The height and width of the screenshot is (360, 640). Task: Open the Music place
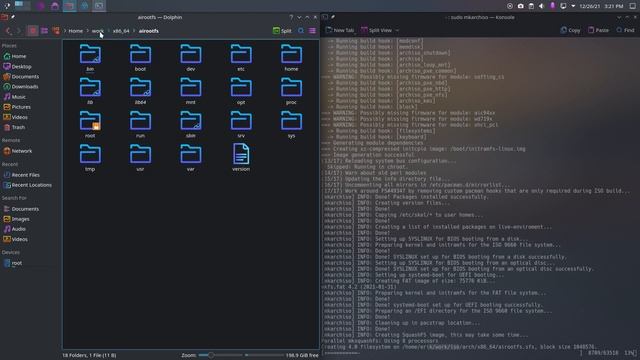click(x=14, y=97)
